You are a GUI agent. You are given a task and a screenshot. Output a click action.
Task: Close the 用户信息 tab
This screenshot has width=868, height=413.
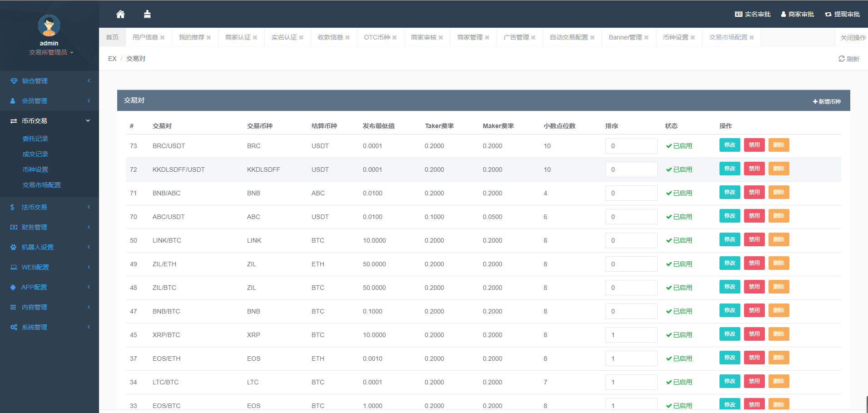pyautogui.click(x=163, y=38)
